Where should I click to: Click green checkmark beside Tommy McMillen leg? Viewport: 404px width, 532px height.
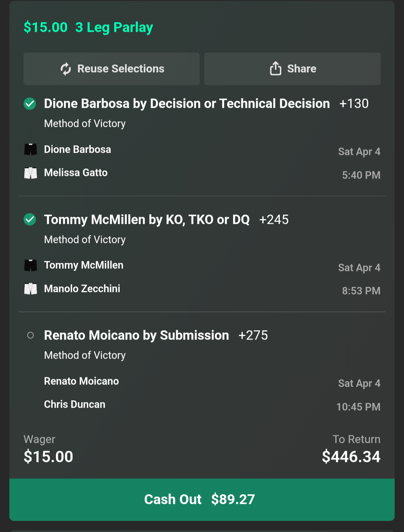[30, 219]
